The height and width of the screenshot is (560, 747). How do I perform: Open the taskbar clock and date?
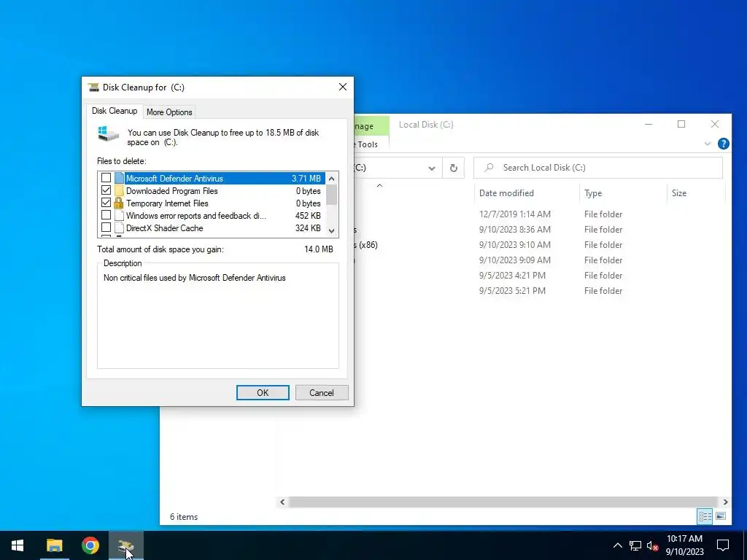[x=684, y=545]
